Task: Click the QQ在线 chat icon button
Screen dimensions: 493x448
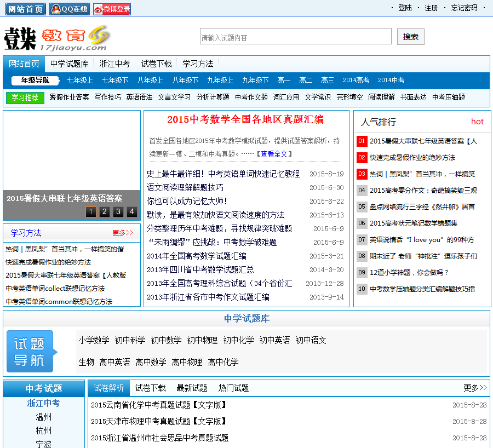Action: tap(70, 9)
